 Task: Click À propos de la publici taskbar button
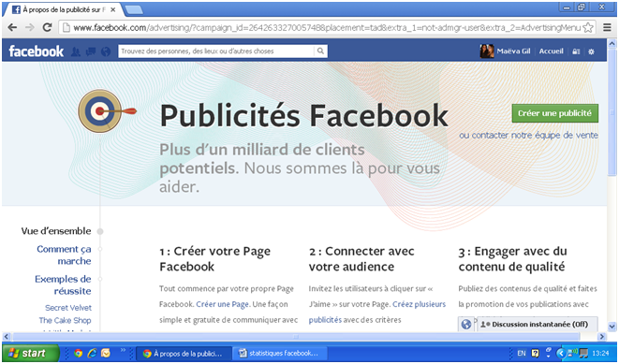[184, 354]
